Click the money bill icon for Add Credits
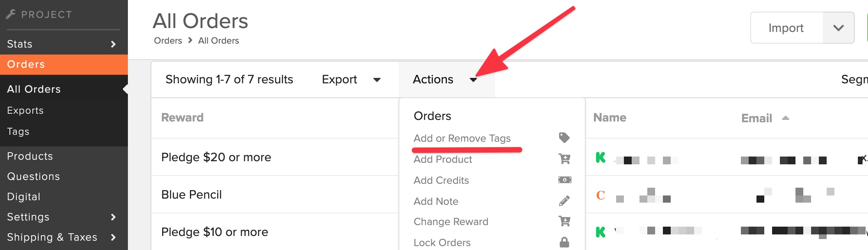The image size is (868, 250). pos(565,180)
